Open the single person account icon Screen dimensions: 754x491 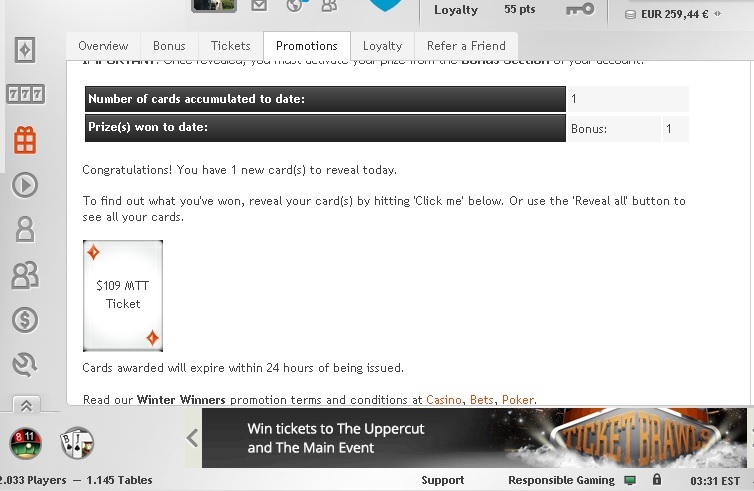[x=25, y=229]
